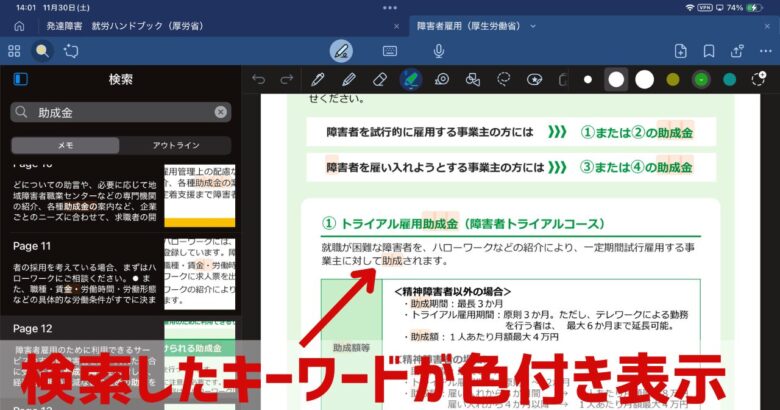This screenshot has height=410, width=780.
Task: Hide the left sidebar panel
Action: pos(20,79)
